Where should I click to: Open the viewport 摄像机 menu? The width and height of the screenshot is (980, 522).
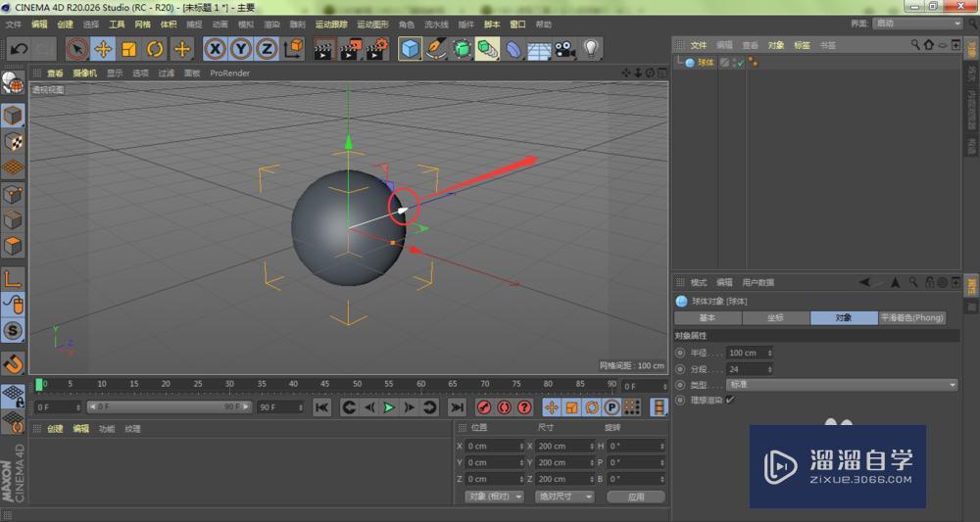coord(85,73)
